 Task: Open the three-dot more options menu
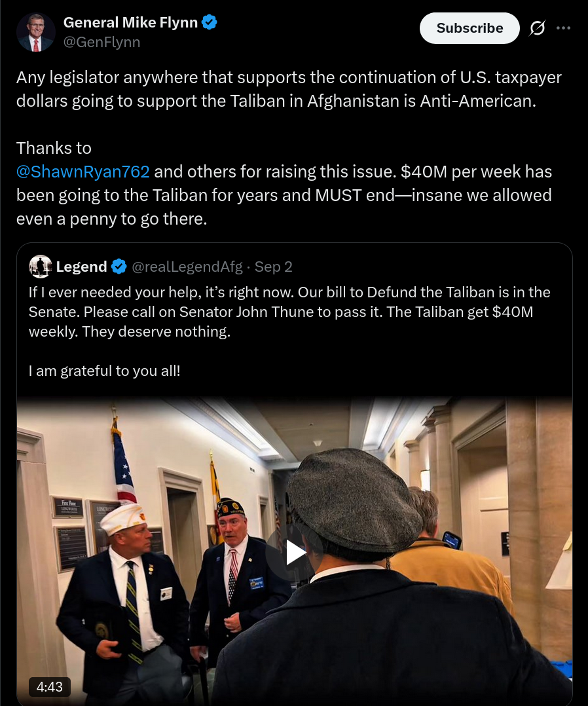563,28
